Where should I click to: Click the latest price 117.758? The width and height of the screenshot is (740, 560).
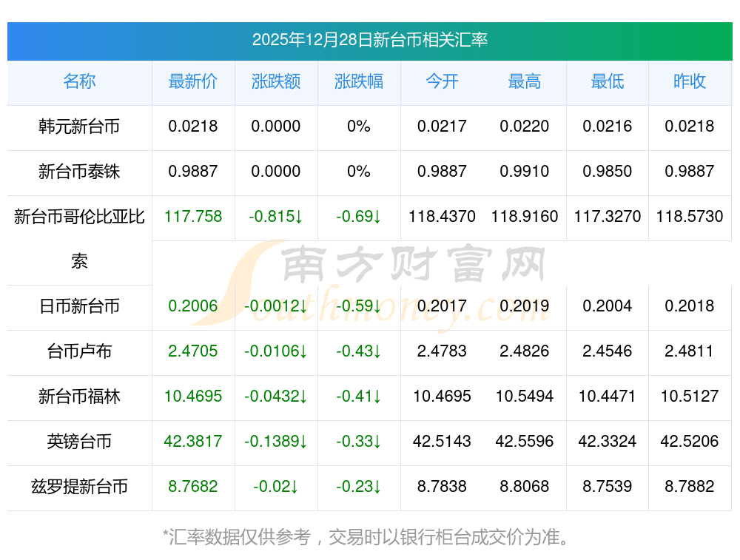coord(193,217)
